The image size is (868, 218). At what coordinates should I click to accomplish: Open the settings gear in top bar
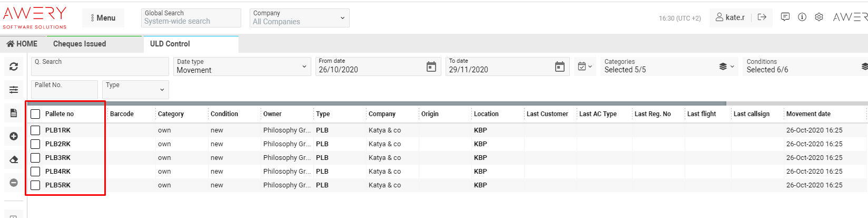[818, 17]
